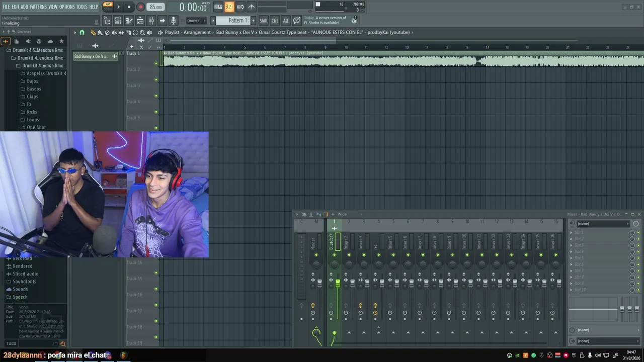Select the slip tool in playlist toolbar
Image resolution: width=644 pixels, height=362 pixels.
tap(121, 33)
